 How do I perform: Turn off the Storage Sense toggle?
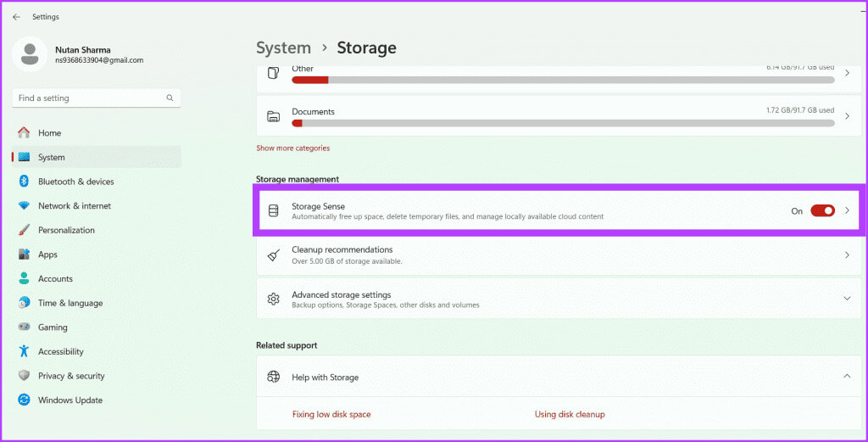(x=822, y=210)
